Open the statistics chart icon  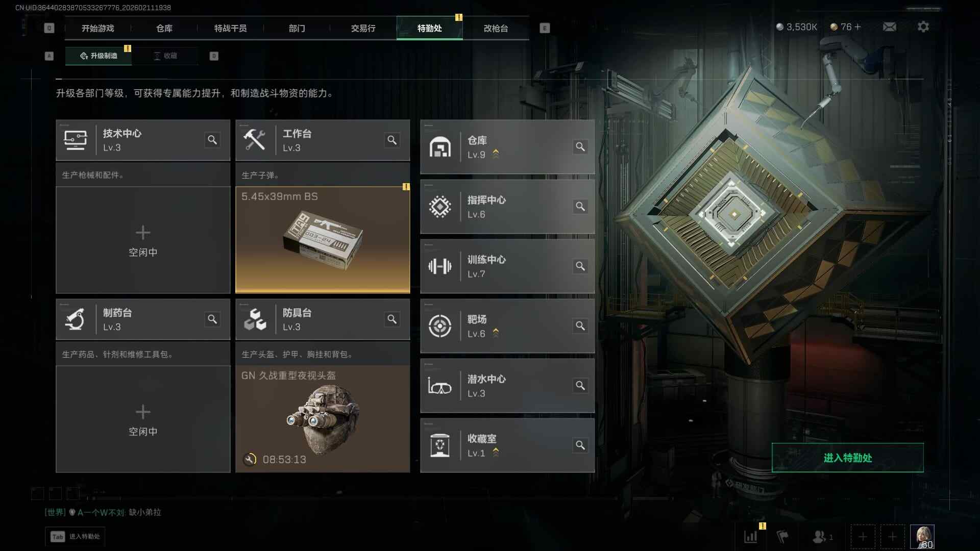751,537
